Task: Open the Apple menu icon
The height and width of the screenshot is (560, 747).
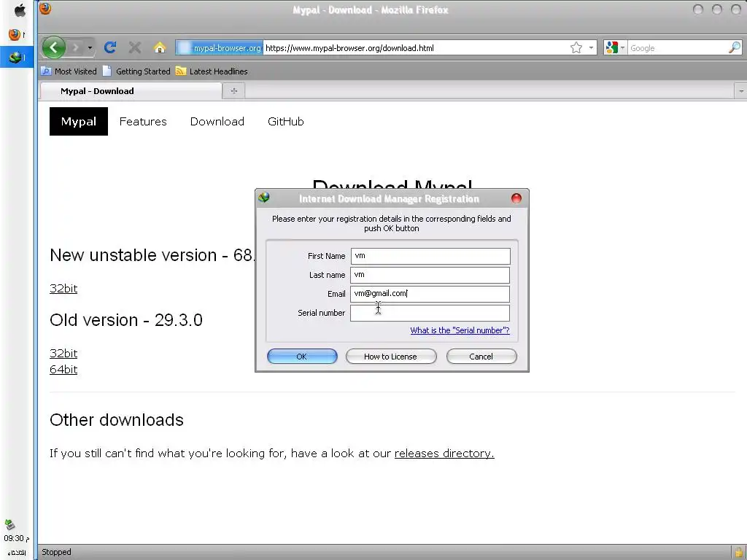Action: (x=20, y=10)
